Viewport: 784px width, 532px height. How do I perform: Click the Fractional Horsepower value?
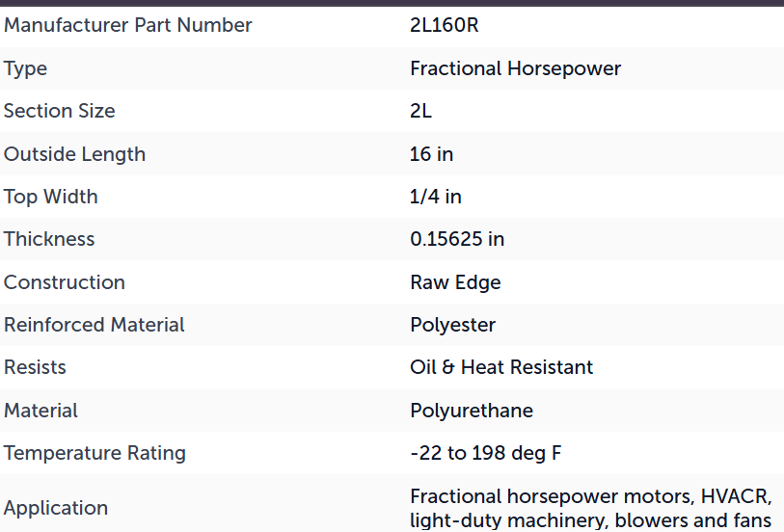[516, 68]
